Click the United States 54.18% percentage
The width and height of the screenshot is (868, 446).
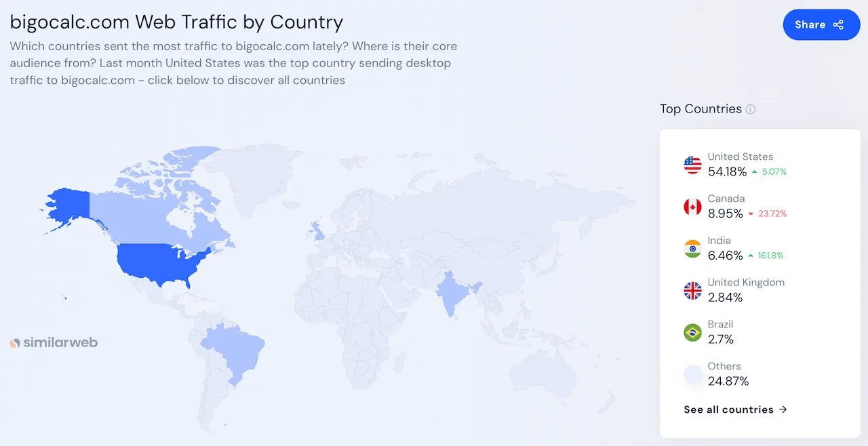[x=727, y=171]
